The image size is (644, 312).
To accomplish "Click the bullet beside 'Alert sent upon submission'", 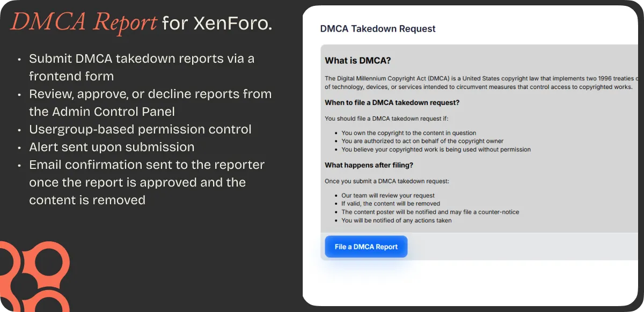I will (x=20, y=147).
